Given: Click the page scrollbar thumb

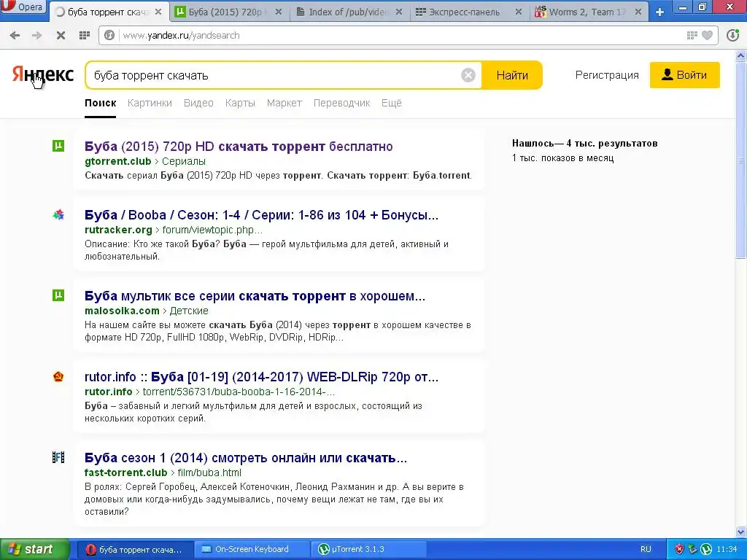Looking at the screenshot, I should coord(741,160).
